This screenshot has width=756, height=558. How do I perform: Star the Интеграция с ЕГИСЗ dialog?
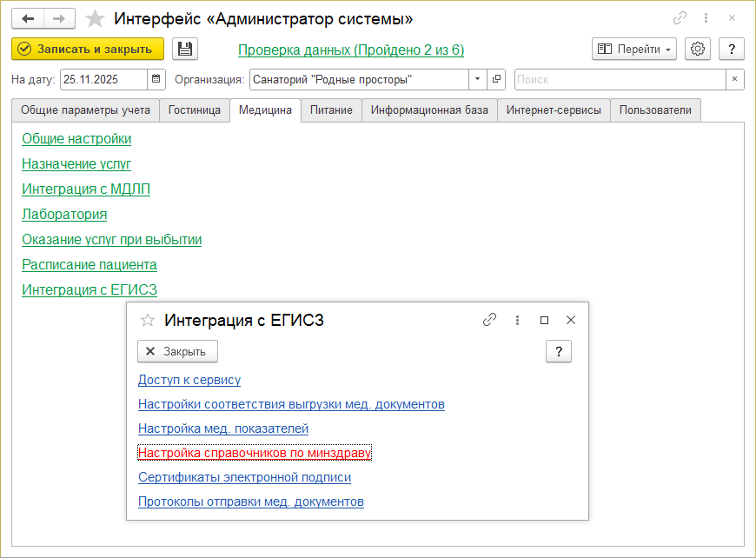[147, 320]
